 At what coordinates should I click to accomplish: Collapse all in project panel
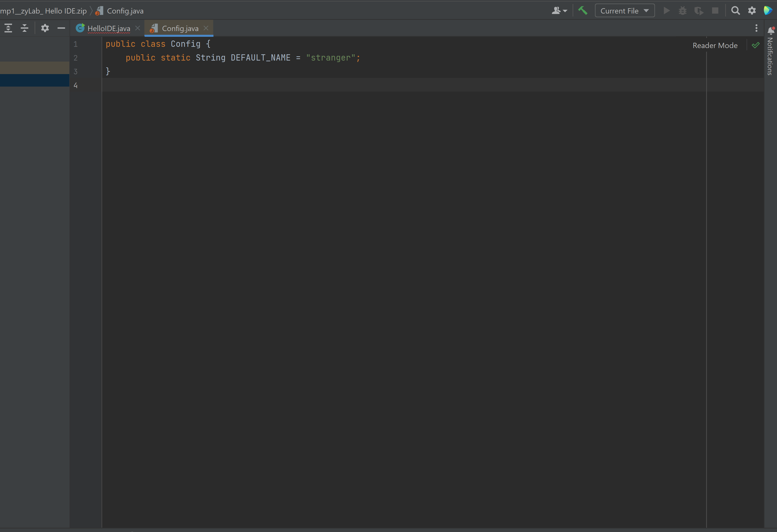[25, 28]
